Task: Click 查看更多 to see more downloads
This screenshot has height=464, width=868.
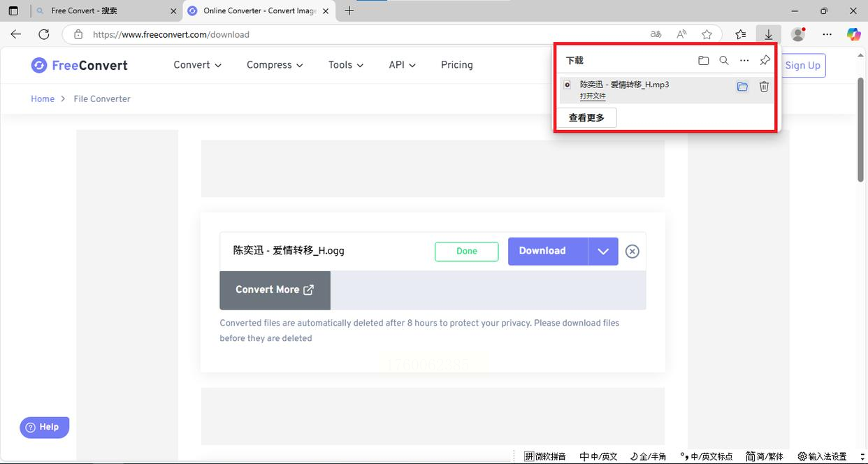Action: 586,118
